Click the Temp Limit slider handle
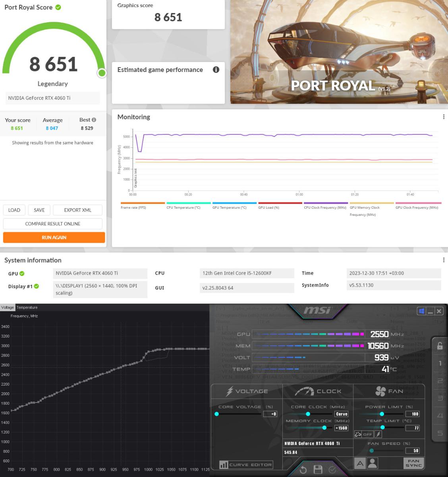 point(382,428)
